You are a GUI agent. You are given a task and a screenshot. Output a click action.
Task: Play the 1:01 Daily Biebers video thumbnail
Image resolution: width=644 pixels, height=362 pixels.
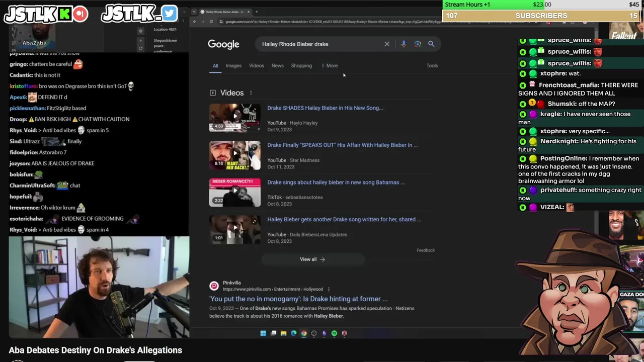click(235, 229)
